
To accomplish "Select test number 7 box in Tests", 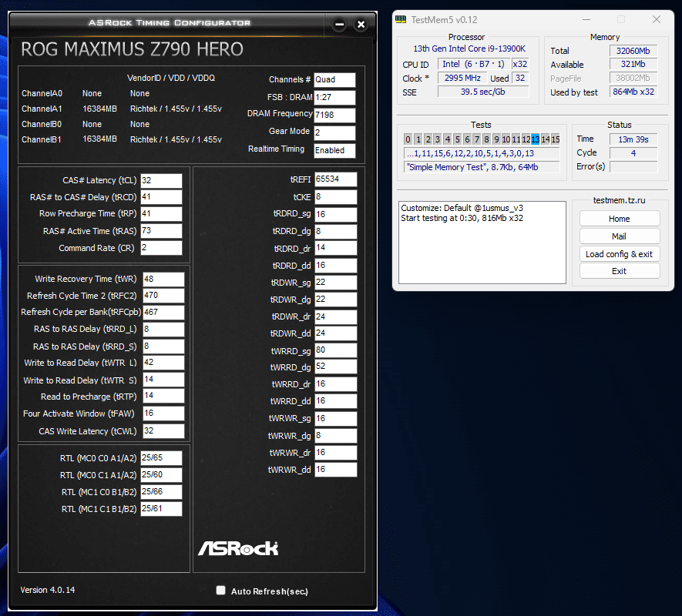I will point(477,139).
